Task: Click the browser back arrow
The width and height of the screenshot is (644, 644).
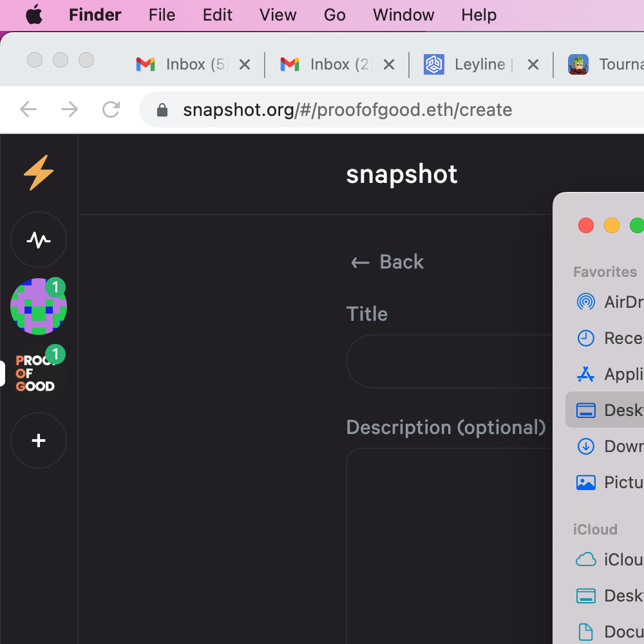Action: (28, 109)
